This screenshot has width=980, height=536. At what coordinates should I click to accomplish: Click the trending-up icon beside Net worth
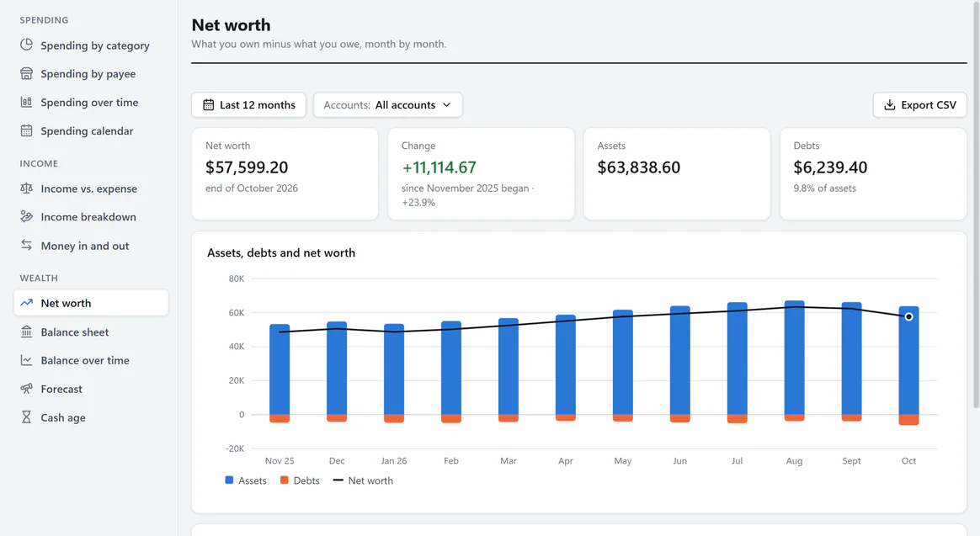pyautogui.click(x=26, y=302)
